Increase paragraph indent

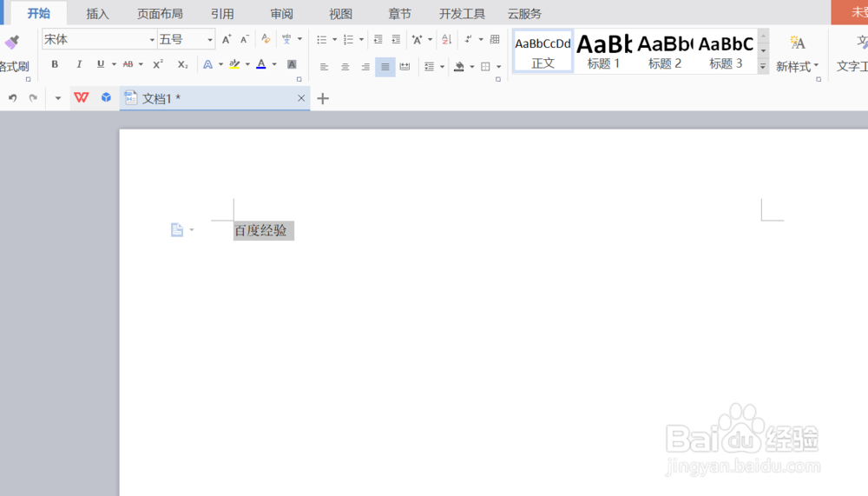click(x=396, y=39)
